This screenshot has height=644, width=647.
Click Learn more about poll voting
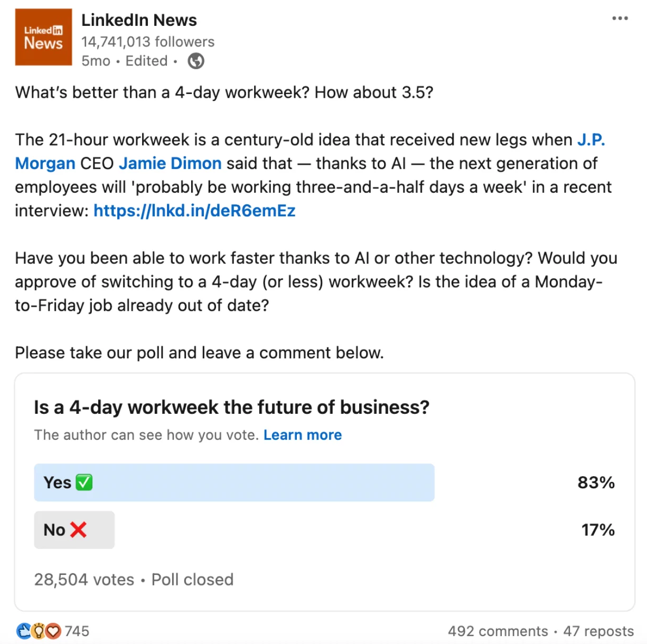[x=303, y=435]
